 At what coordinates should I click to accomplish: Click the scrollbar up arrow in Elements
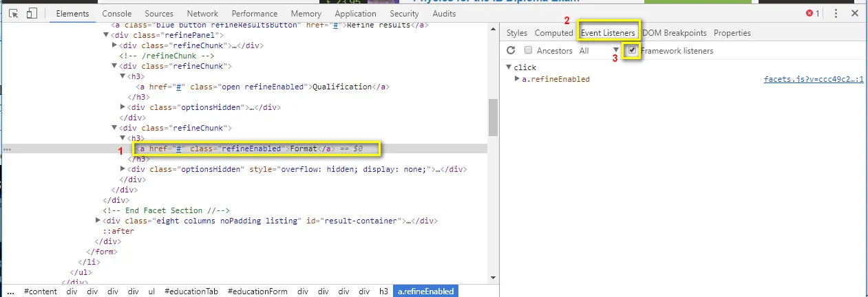click(493, 28)
